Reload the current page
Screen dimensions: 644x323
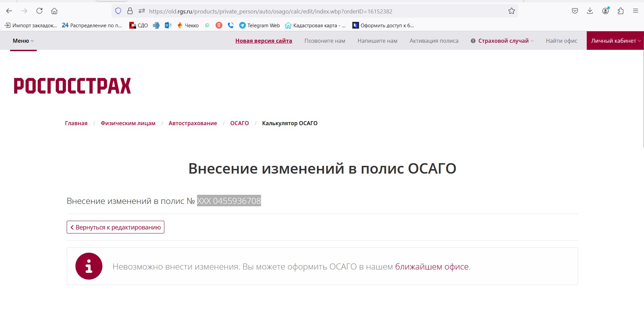39,11
